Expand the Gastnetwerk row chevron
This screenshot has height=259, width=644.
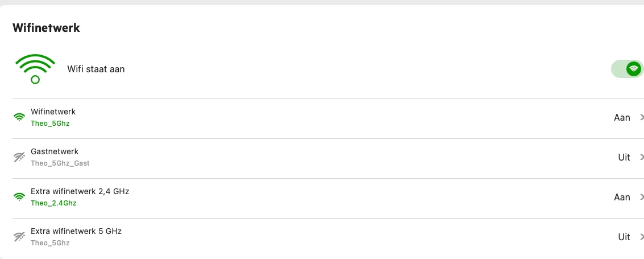point(642,158)
